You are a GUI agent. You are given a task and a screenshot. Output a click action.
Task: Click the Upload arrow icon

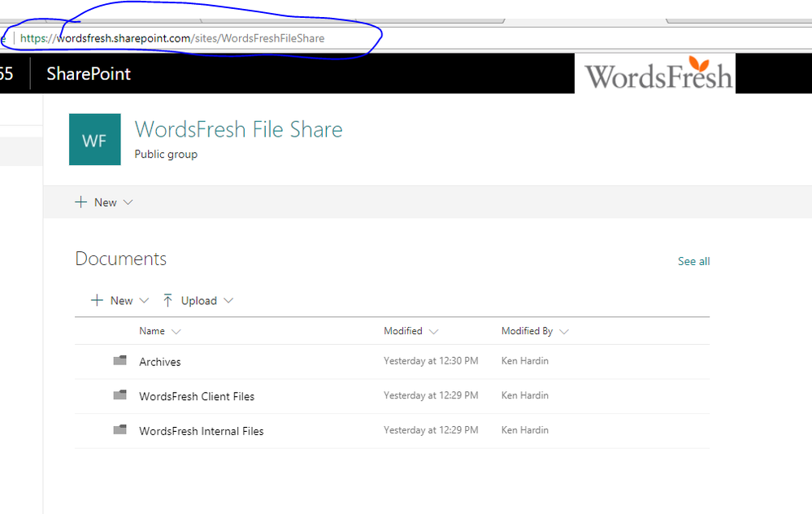coord(167,301)
